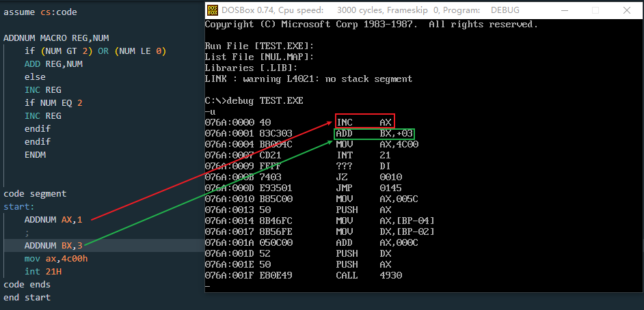Click the debug prompt cursor at bottom
Viewport: 644px width, 310px height.
tap(207, 286)
